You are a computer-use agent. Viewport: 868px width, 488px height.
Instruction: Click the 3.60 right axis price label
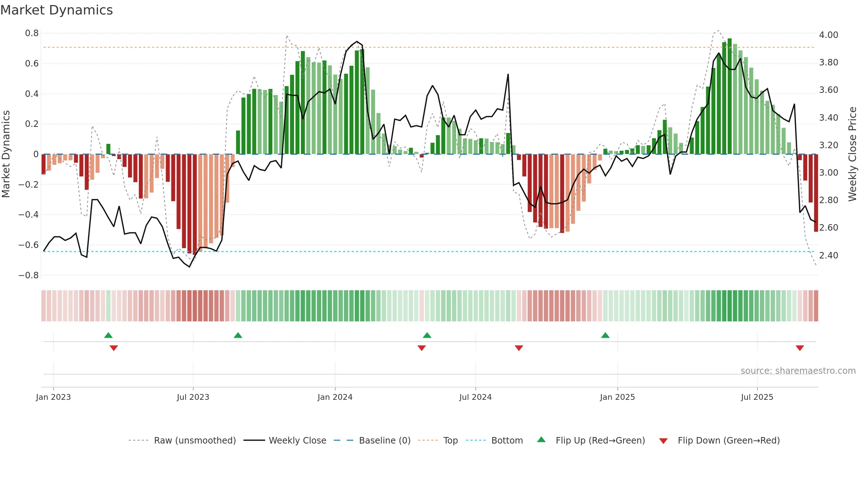pyautogui.click(x=829, y=90)
